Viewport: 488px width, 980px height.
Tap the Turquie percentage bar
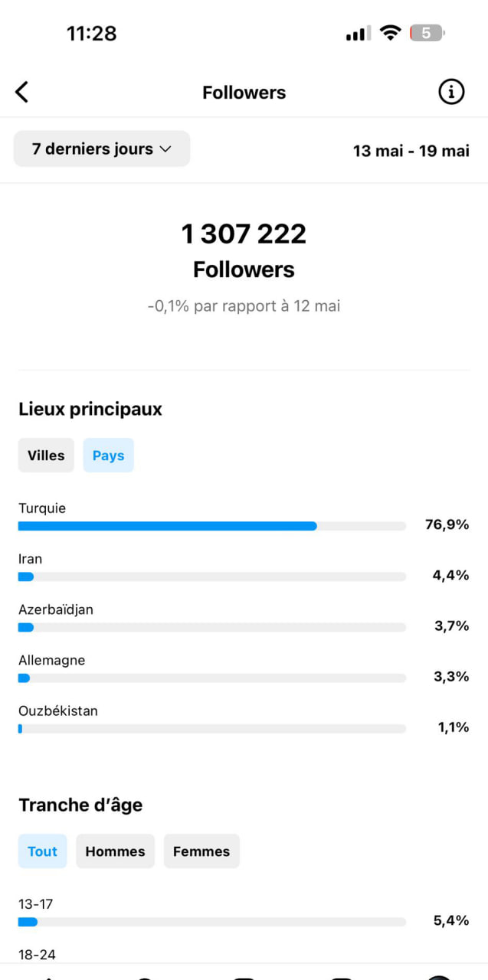212,526
